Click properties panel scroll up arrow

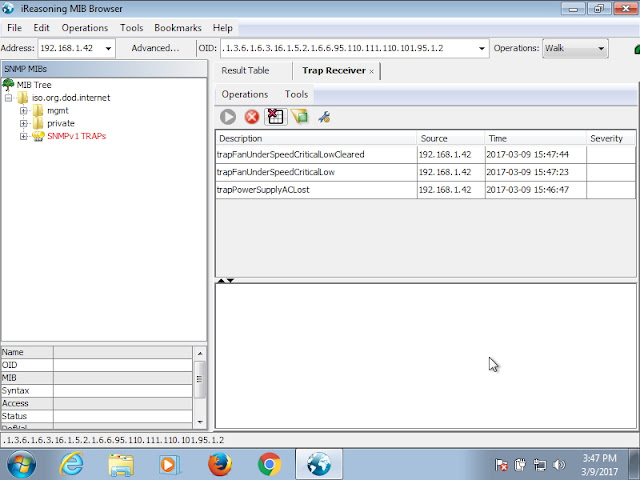pyautogui.click(x=200, y=353)
